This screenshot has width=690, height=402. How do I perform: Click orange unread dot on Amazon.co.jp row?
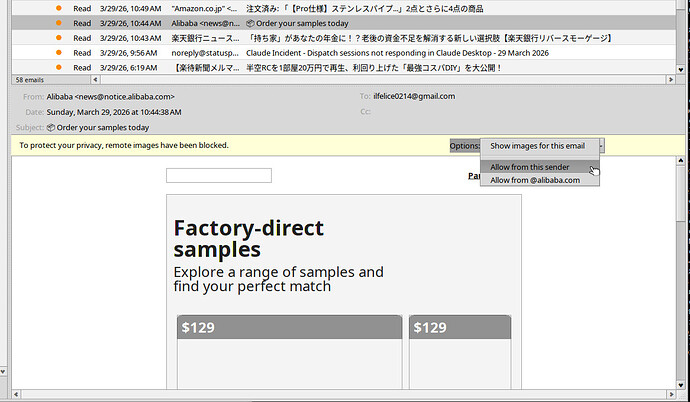click(x=59, y=8)
